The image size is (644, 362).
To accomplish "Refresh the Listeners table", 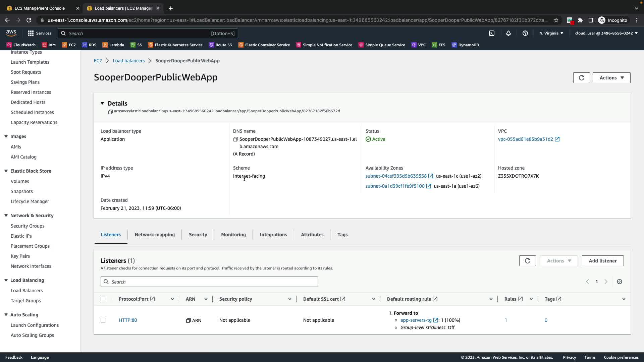I will (527, 261).
